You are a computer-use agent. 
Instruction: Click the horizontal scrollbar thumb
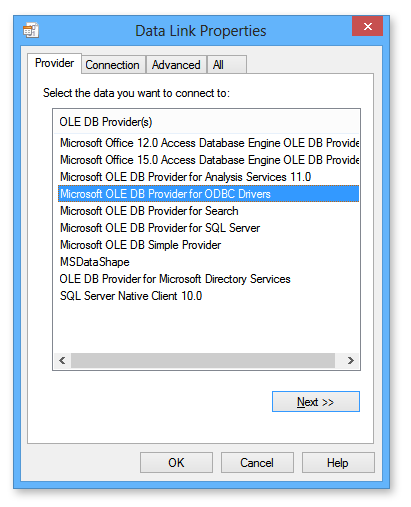203,360
